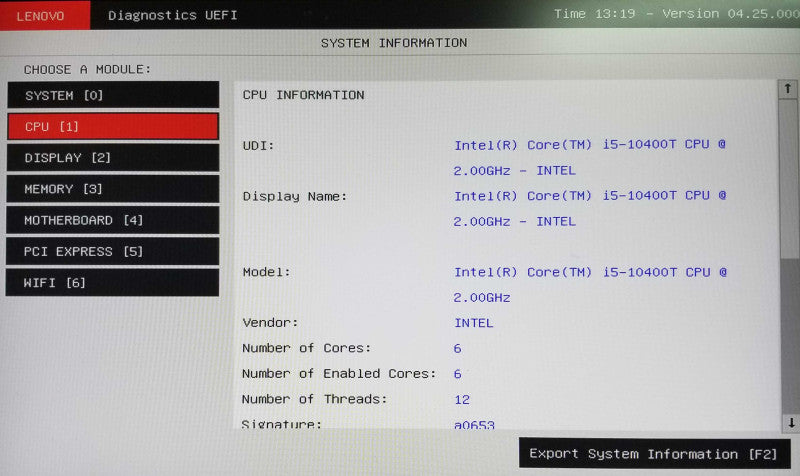Click the UDI label
Viewport: 800px width, 476px height.
258,145
